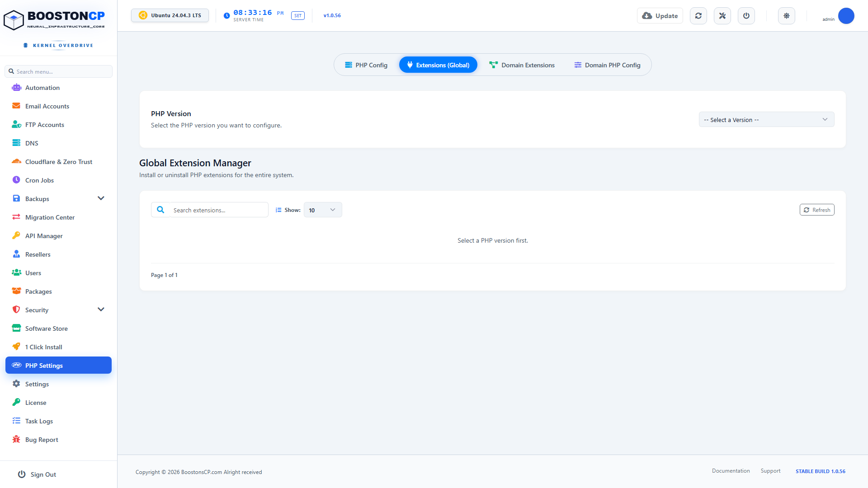Click the License key icon

pyautogui.click(x=16, y=402)
